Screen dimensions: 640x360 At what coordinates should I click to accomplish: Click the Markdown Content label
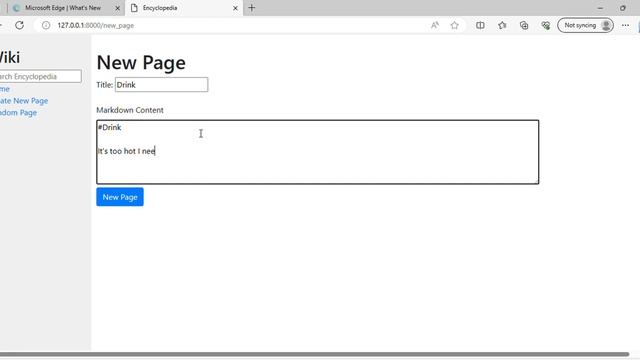click(x=130, y=110)
